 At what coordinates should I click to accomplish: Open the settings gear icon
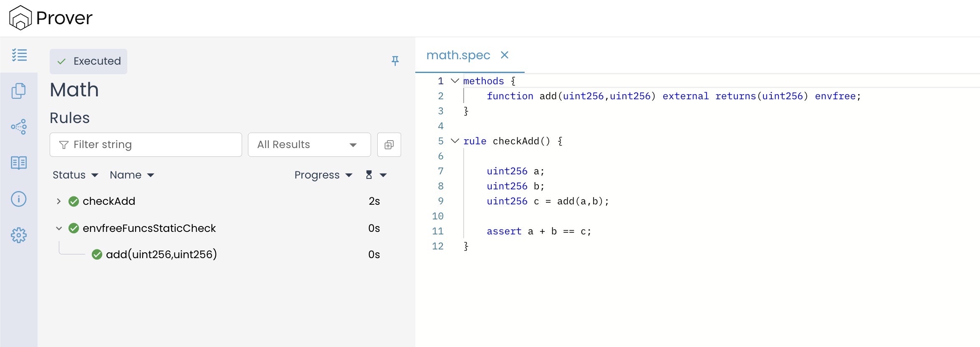[19, 236]
